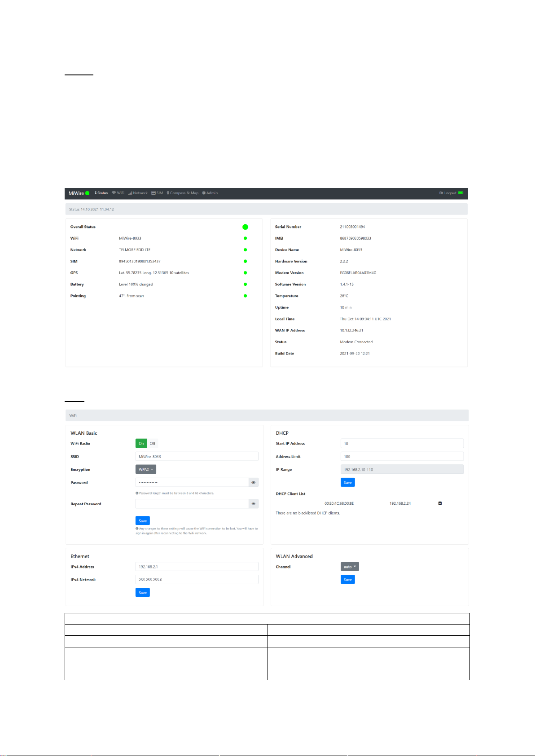Save the WLAN Advanced channel setting

tap(348, 580)
